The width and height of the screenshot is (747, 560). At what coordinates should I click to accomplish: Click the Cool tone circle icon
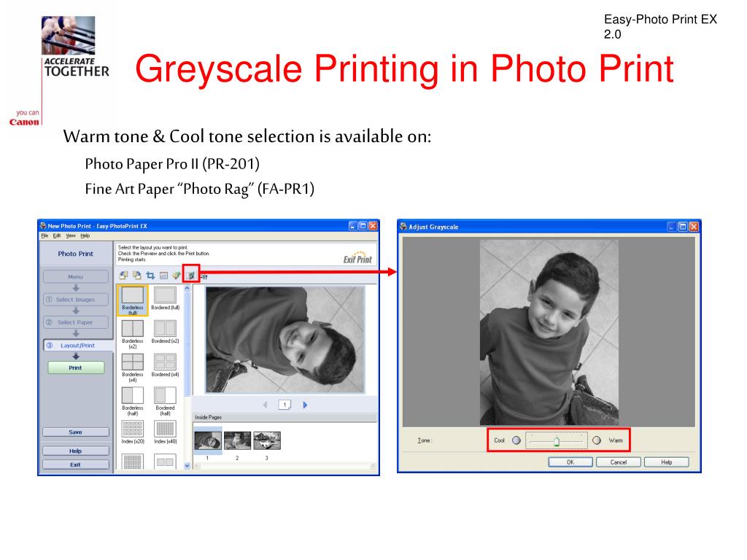tap(516, 440)
